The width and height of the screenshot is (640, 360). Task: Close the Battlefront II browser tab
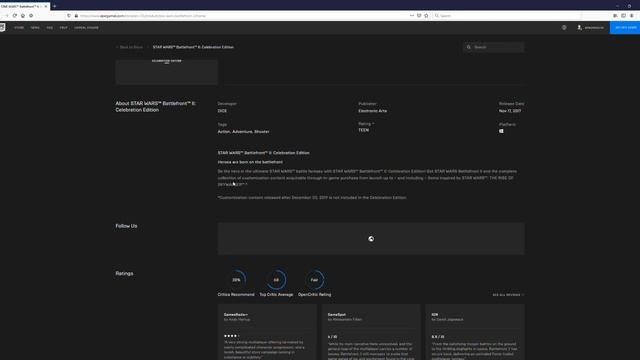(46, 7)
